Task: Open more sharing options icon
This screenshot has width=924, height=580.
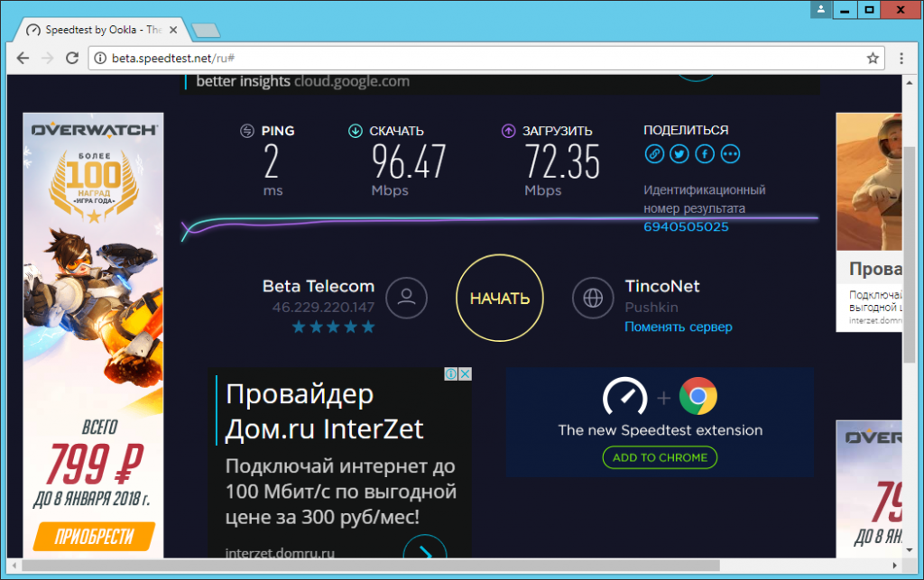Action: pos(730,154)
